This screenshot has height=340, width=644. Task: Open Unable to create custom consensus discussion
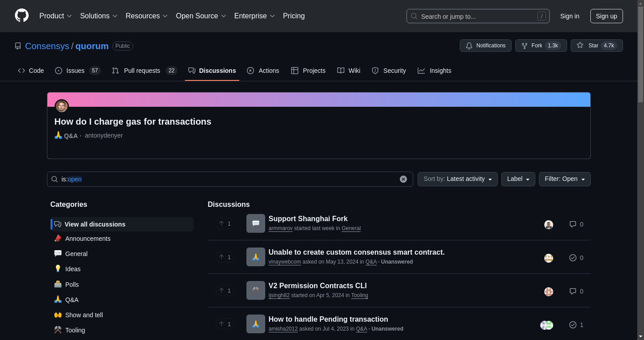[x=356, y=252]
